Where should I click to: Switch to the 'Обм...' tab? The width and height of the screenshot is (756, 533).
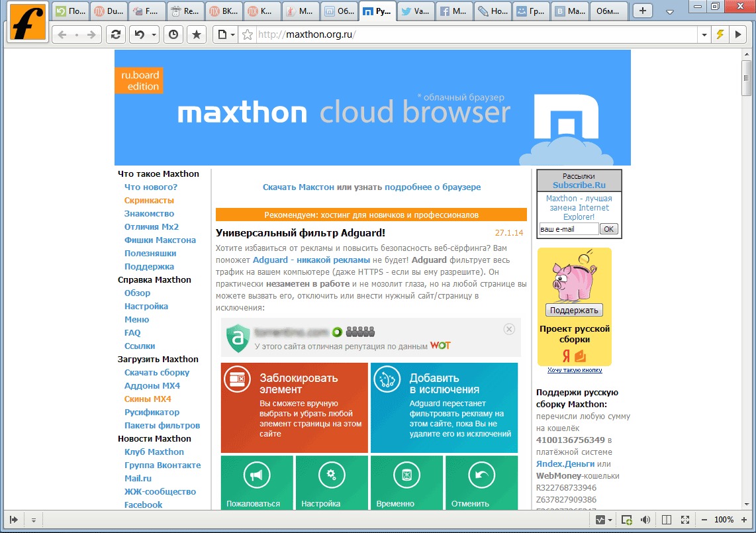(x=610, y=11)
